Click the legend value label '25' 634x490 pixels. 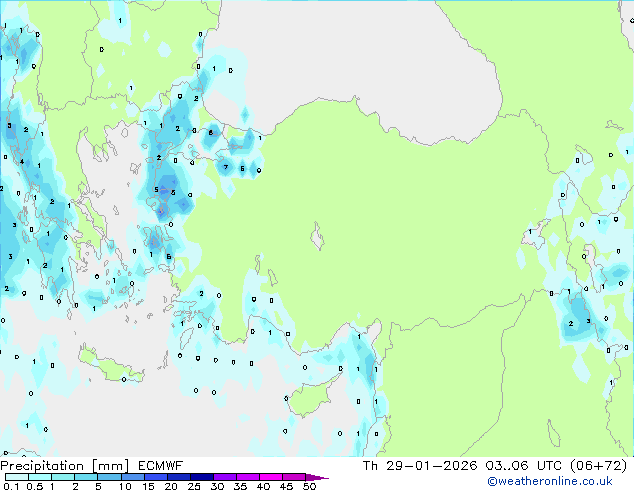point(194,486)
